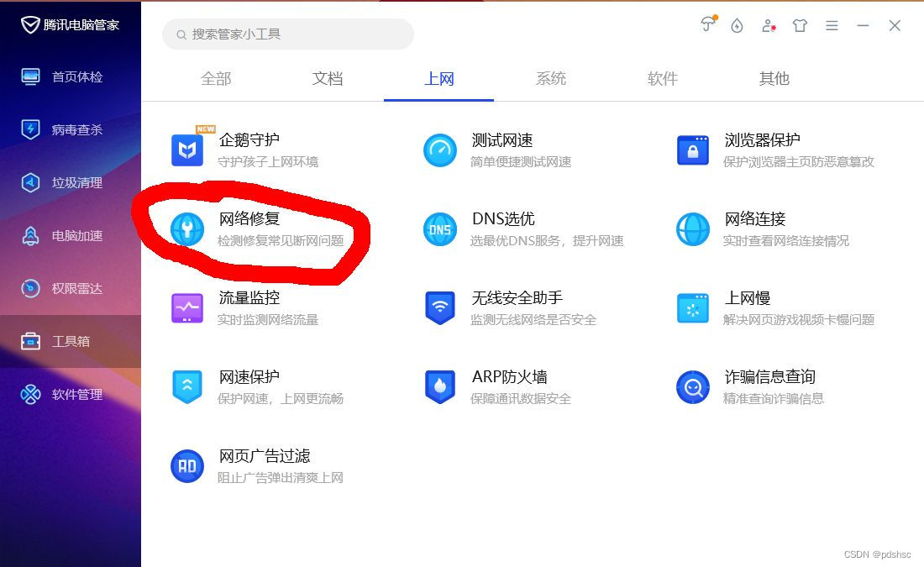Switch to the 系统 tab

point(550,78)
